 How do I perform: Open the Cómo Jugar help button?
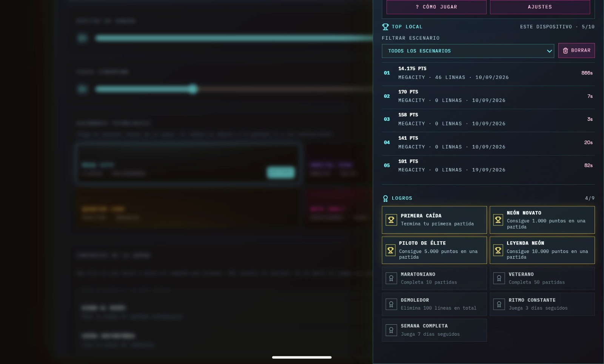pyautogui.click(x=436, y=7)
